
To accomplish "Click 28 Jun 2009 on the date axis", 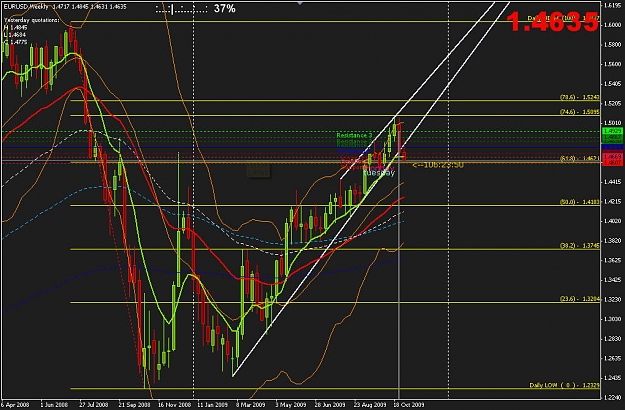I will pyautogui.click(x=330, y=405).
